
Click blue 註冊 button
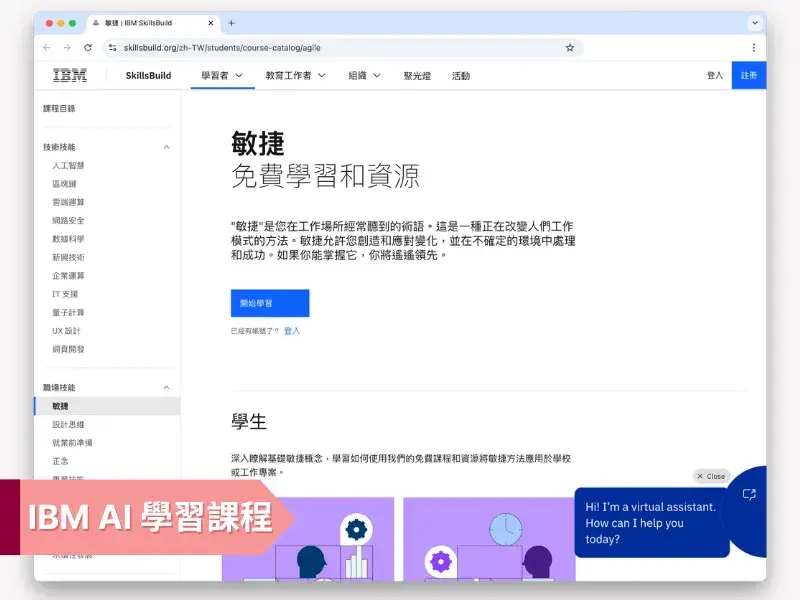click(748, 76)
